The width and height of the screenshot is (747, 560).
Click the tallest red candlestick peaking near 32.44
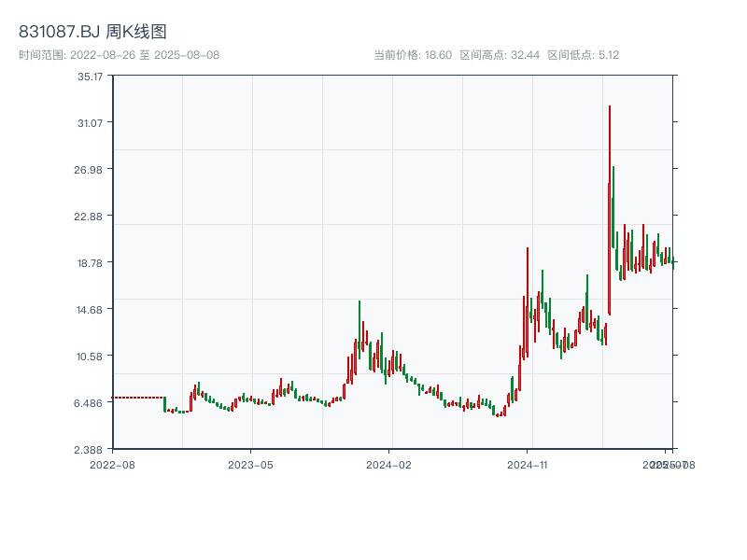click(610, 209)
